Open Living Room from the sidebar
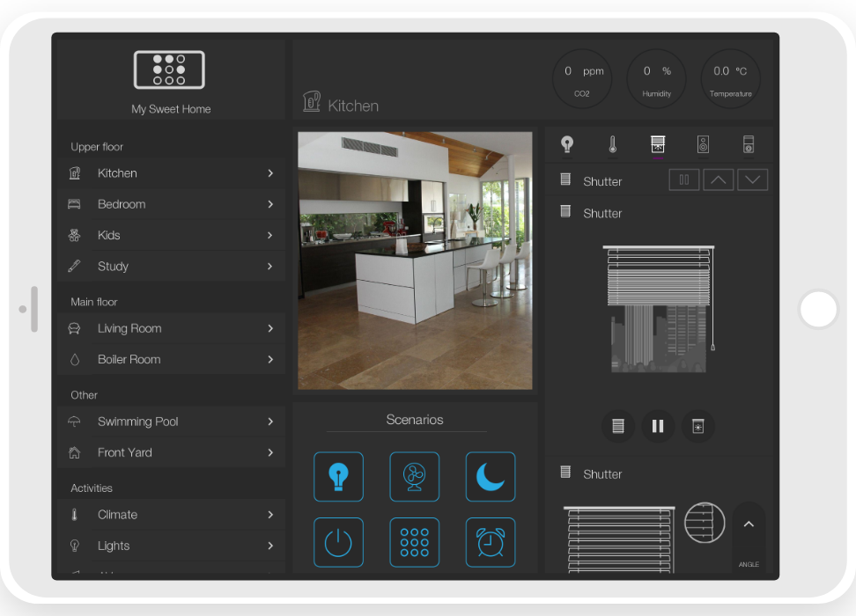Image resolution: width=856 pixels, height=616 pixels. pyautogui.click(x=172, y=328)
